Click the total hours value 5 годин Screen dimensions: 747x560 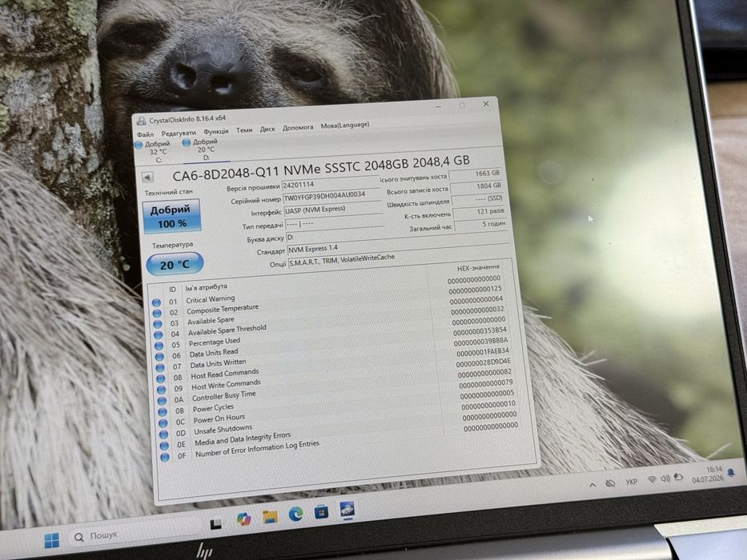point(481,225)
